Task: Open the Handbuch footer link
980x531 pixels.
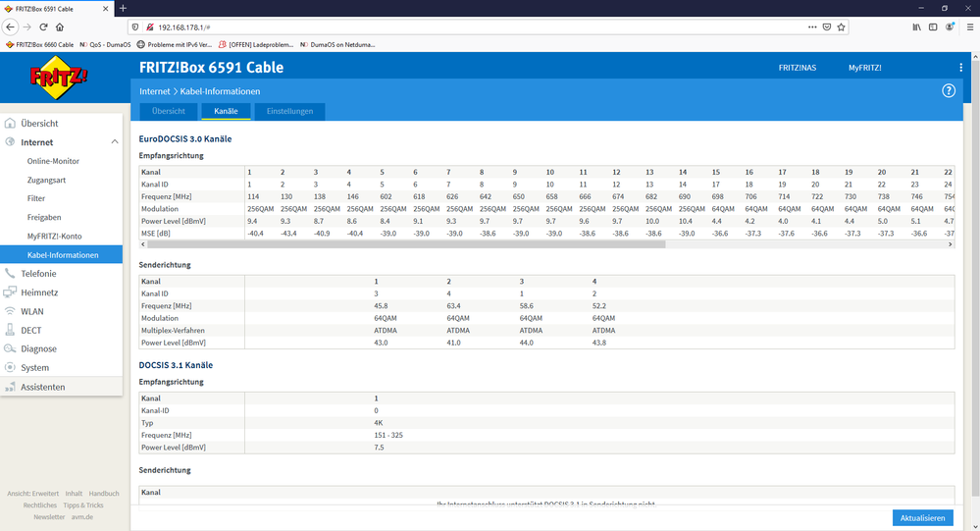Action: click(x=104, y=494)
